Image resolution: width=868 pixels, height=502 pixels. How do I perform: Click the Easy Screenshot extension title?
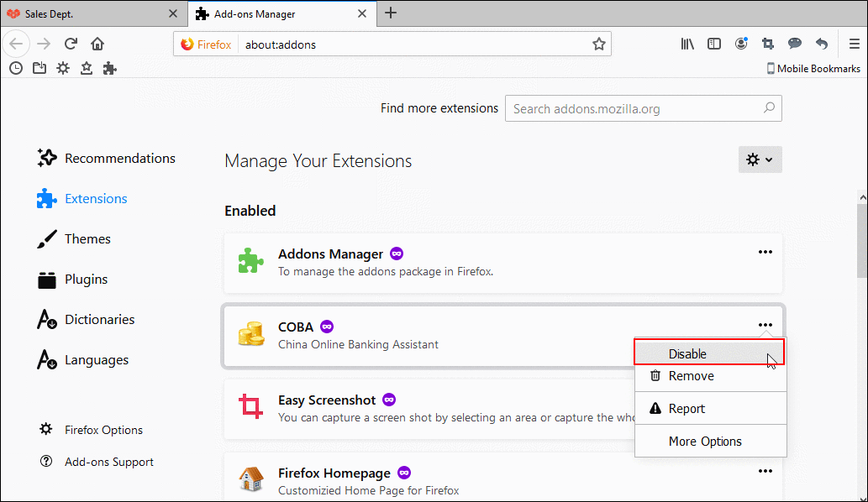click(x=327, y=400)
